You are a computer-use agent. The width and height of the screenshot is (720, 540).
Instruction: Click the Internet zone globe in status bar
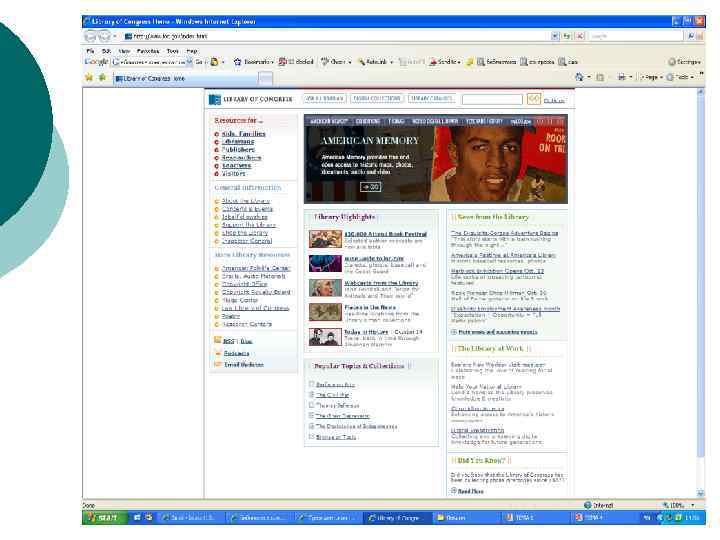tap(587, 505)
